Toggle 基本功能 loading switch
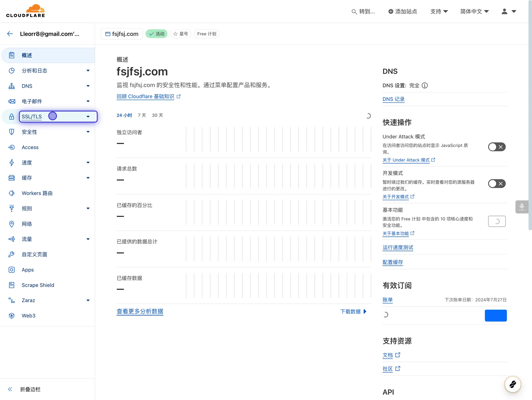Image resolution: width=532 pixels, height=400 pixels. point(497,221)
